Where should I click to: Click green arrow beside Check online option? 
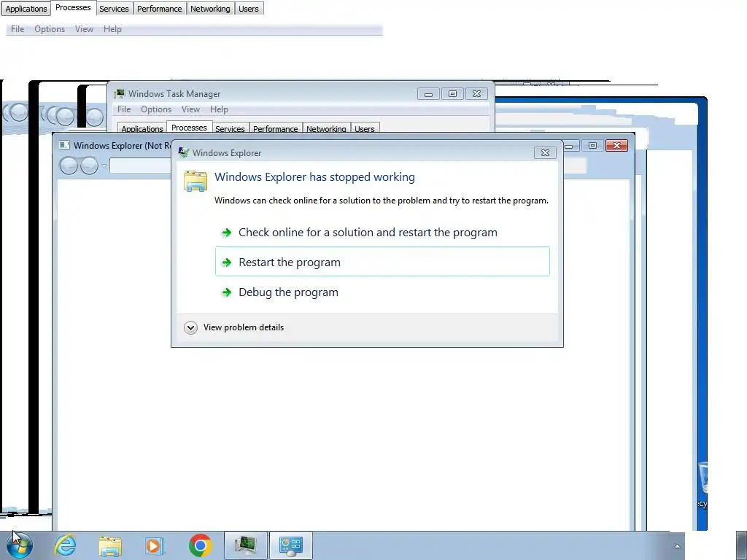(x=227, y=233)
